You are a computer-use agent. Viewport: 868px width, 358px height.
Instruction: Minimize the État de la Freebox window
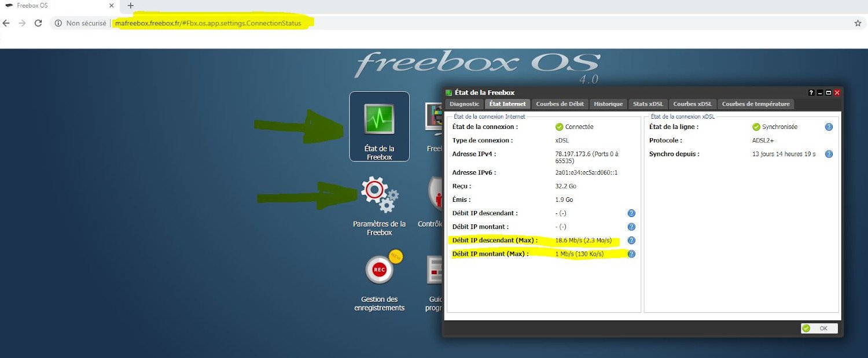pos(820,93)
